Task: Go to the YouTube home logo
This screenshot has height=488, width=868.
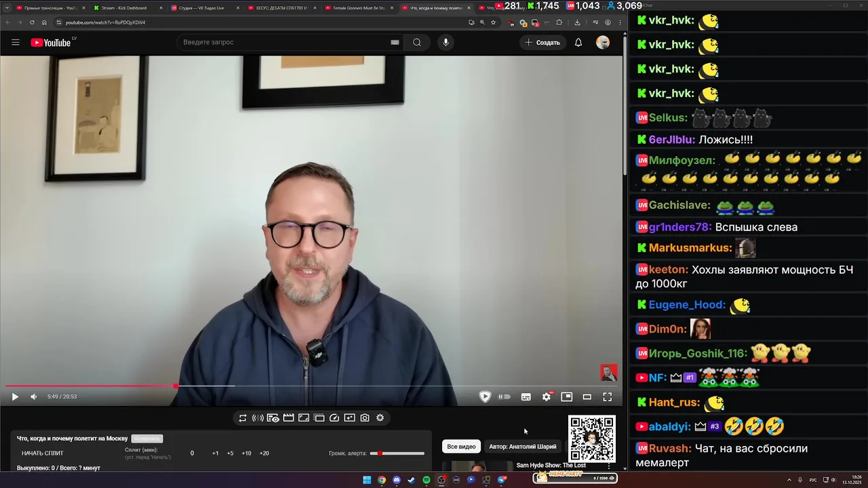Action: coord(51,42)
